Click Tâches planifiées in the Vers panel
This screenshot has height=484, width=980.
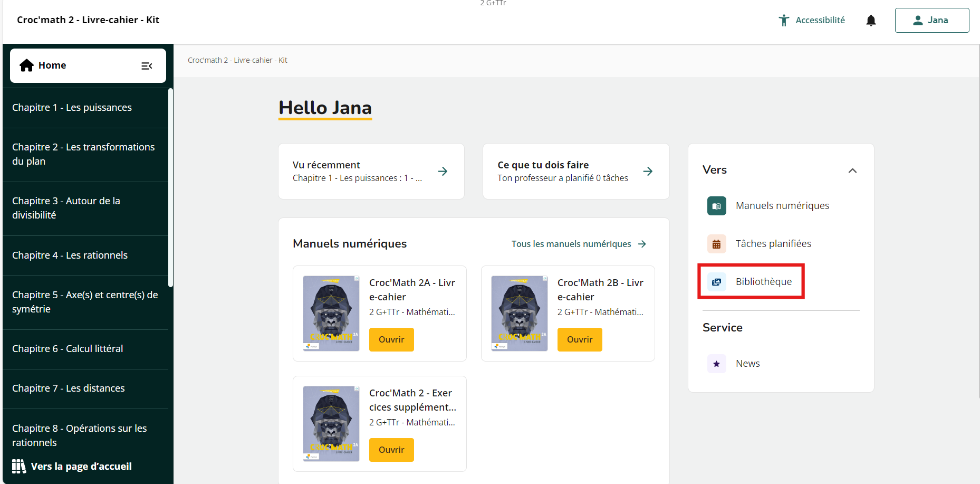[773, 244]
